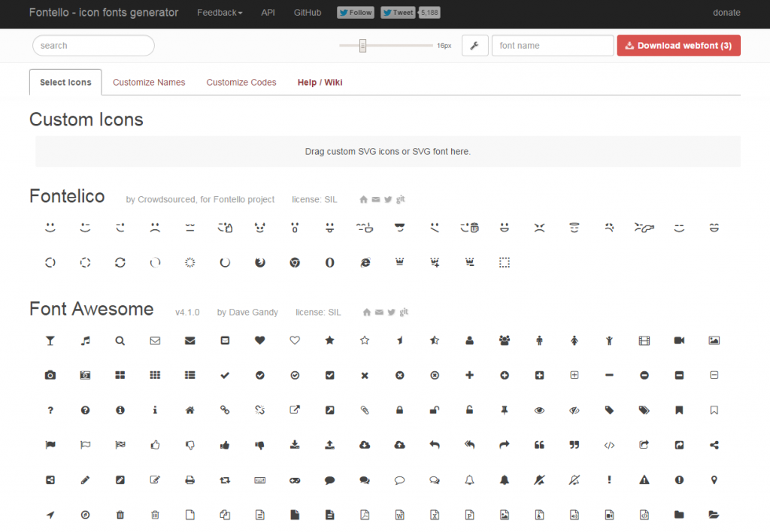Screen dimensions: 770x532
Task: Select the camera icon
Action: pyautogui.click(x=50, y=376)
